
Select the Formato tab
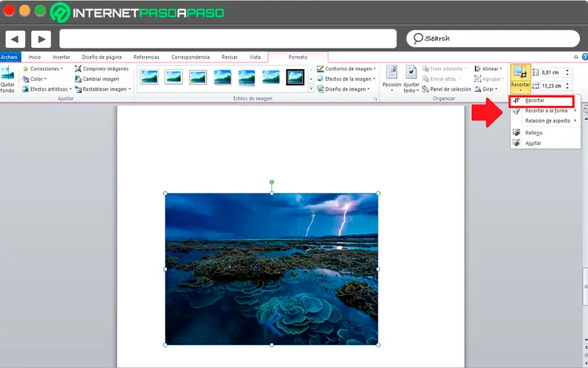298,57
